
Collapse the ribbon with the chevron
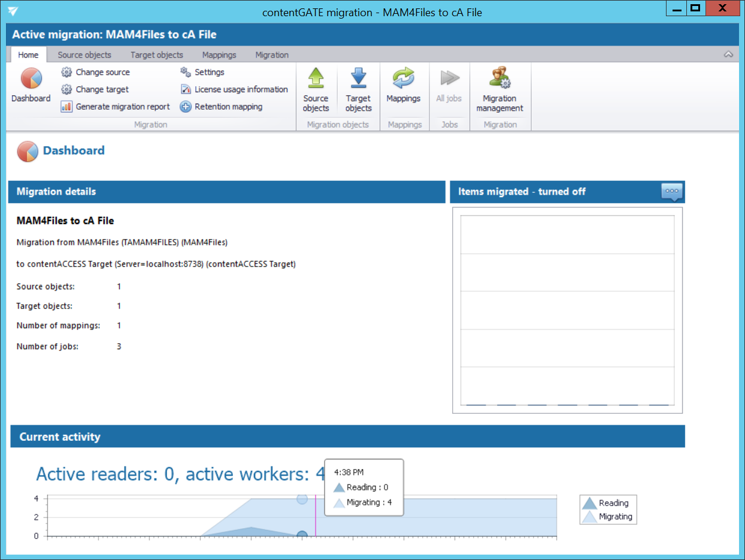[x=728, y=55]
